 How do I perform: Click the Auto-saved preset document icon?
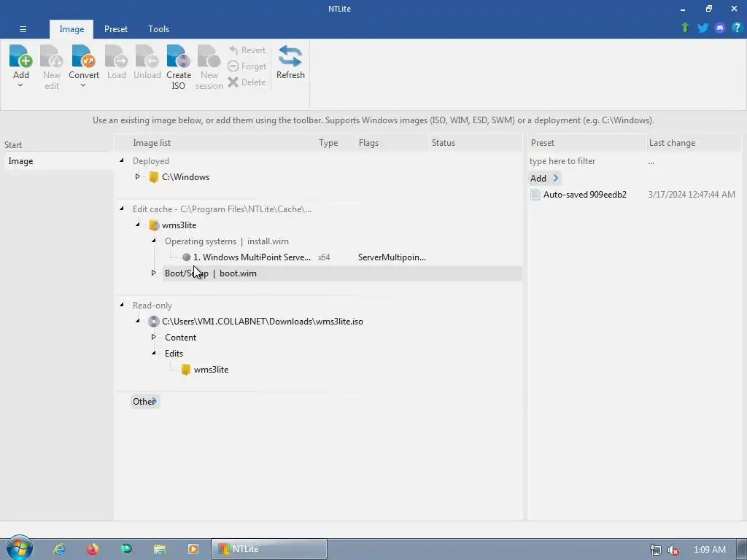pos(535,194)
